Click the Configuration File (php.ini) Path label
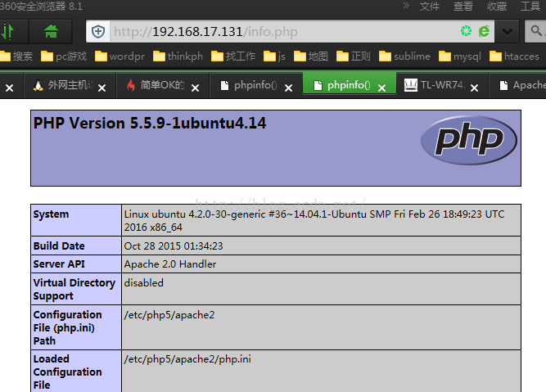 tap(68, 327)
